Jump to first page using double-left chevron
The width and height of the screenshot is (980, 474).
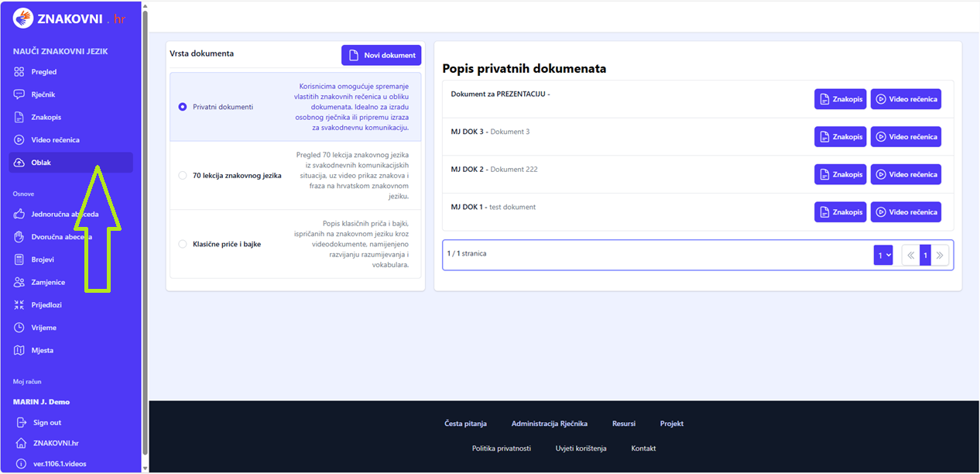[x=911, y=255]
